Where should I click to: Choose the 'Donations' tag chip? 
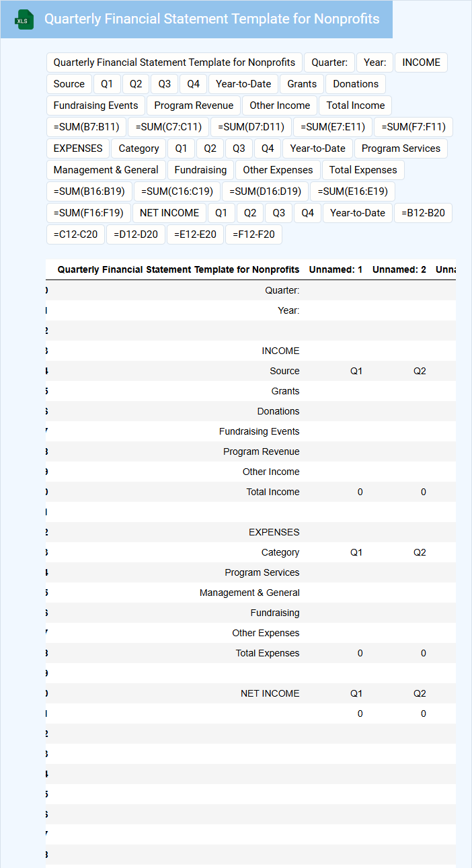[x=356, y=84]
